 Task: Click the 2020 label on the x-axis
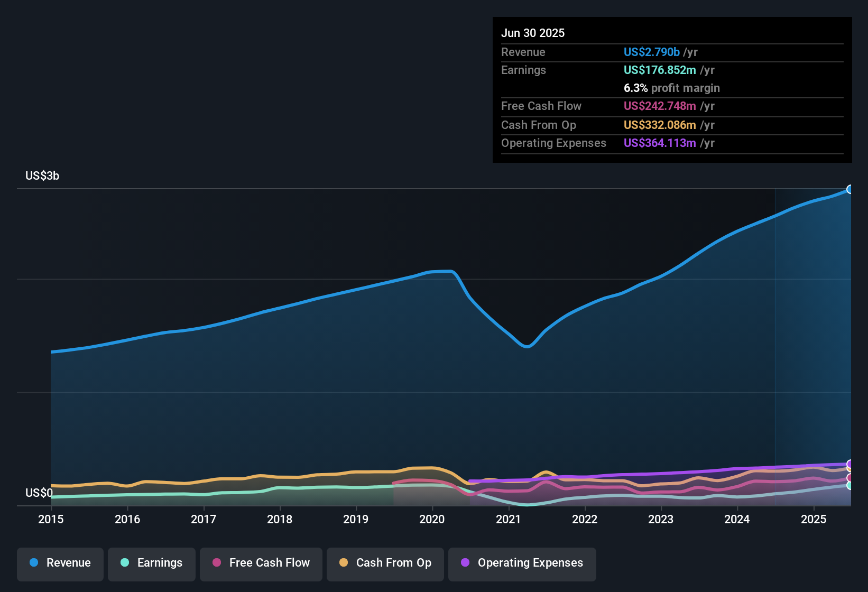pos(432,519)
